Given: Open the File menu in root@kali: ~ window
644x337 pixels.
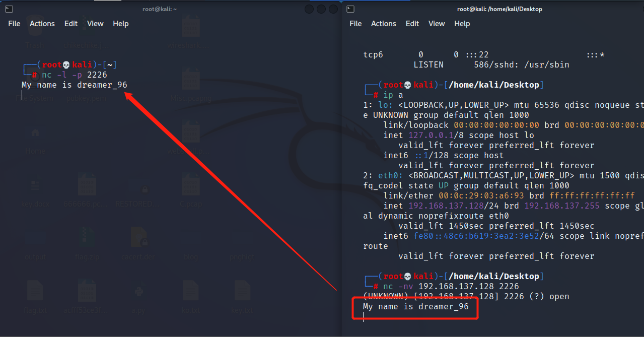Looking at the screenshot, I should coord(14,24).
